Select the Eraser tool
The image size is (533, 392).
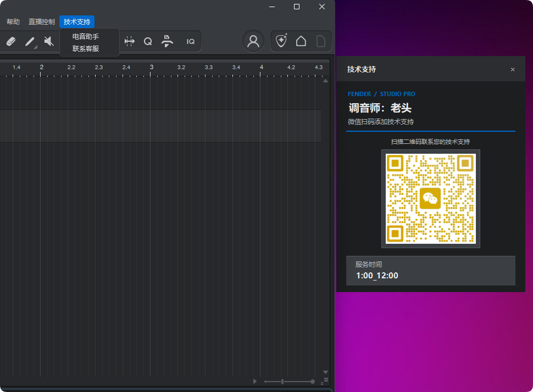11,41
